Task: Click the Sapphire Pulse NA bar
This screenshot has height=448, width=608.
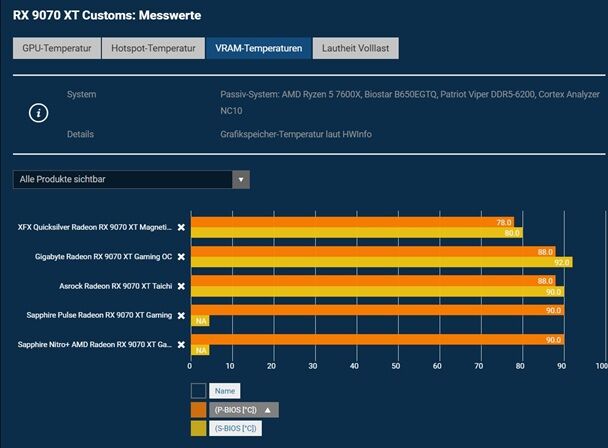Action: 200,321
